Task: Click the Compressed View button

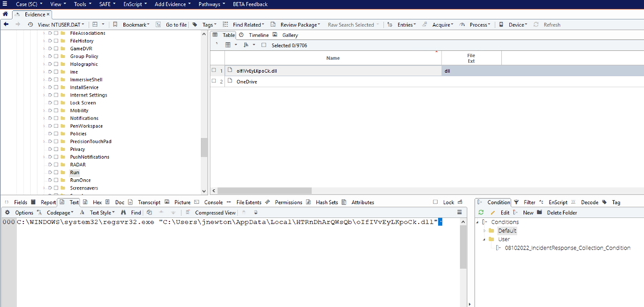Action: (x=215, y=213)
